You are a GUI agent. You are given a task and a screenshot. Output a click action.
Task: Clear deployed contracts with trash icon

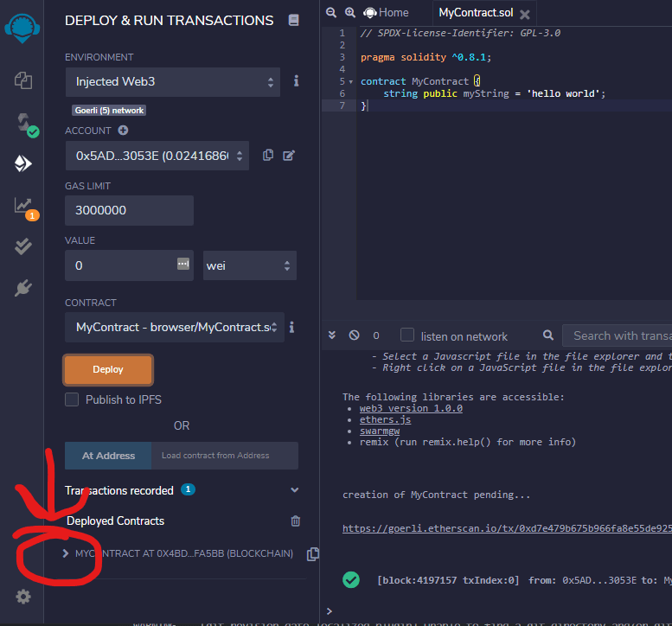point(295,521)
